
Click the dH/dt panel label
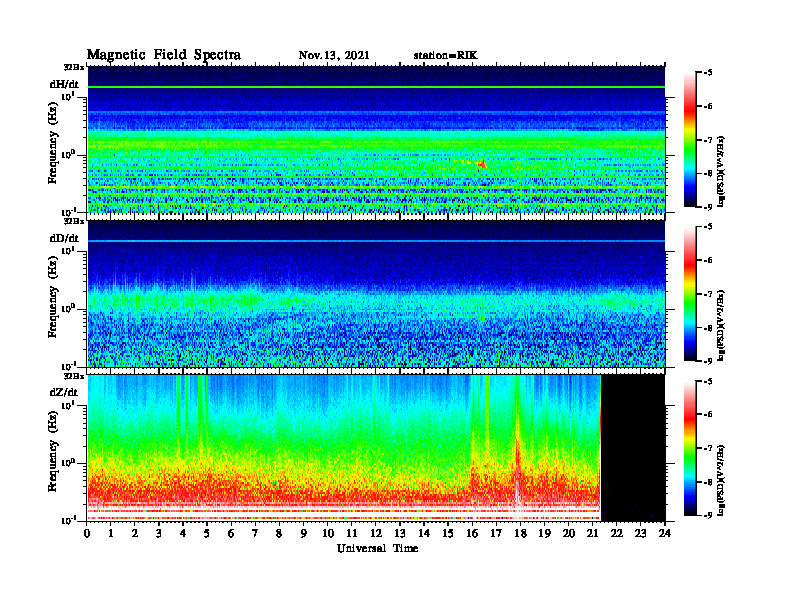tap(64, 84)
